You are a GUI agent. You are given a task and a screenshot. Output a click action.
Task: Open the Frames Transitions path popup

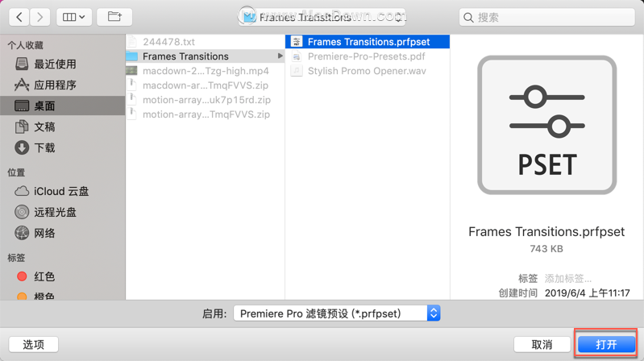pyautogui.click(x=322, y=17)
